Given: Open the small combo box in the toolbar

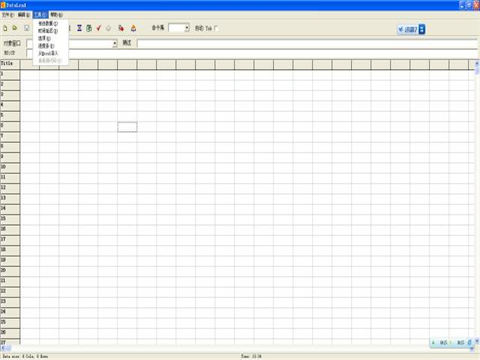Looking at the screenshot, I should [187, 28].
